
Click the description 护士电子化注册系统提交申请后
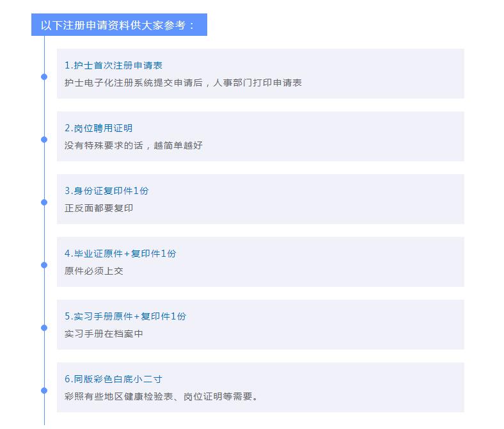(183, 83)
